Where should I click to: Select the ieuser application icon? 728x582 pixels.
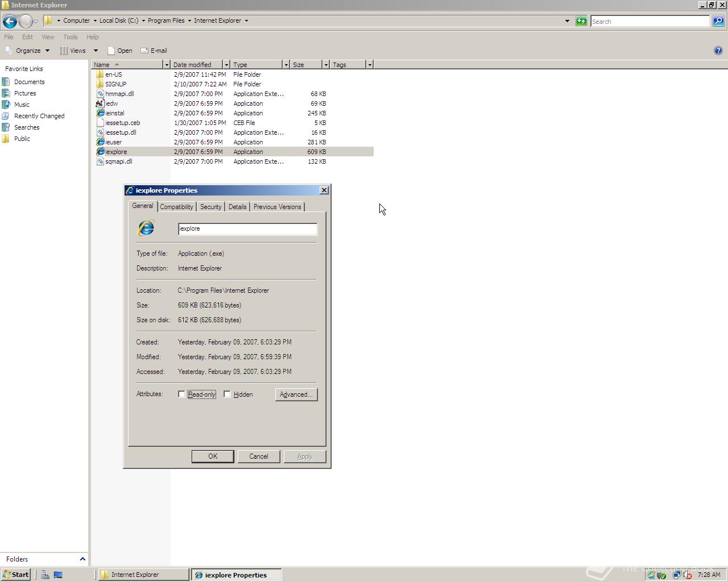[100, 142]
